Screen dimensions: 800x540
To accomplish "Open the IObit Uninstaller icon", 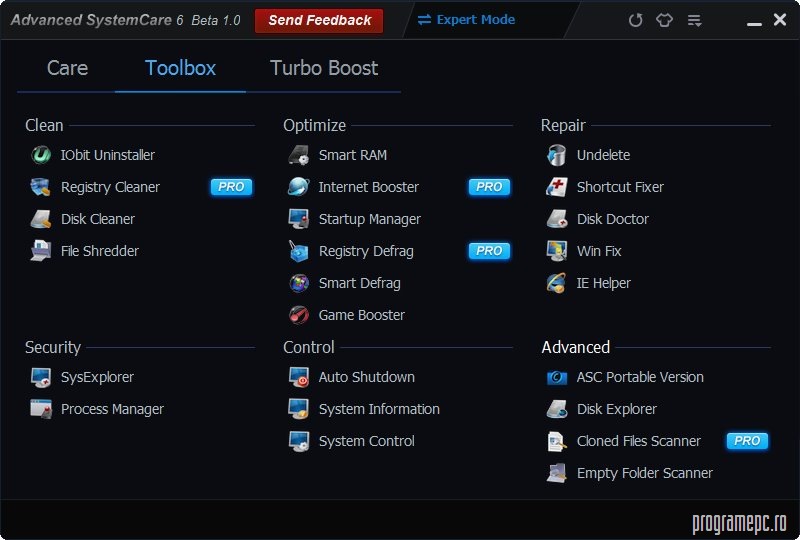I will tap(41, 155).
